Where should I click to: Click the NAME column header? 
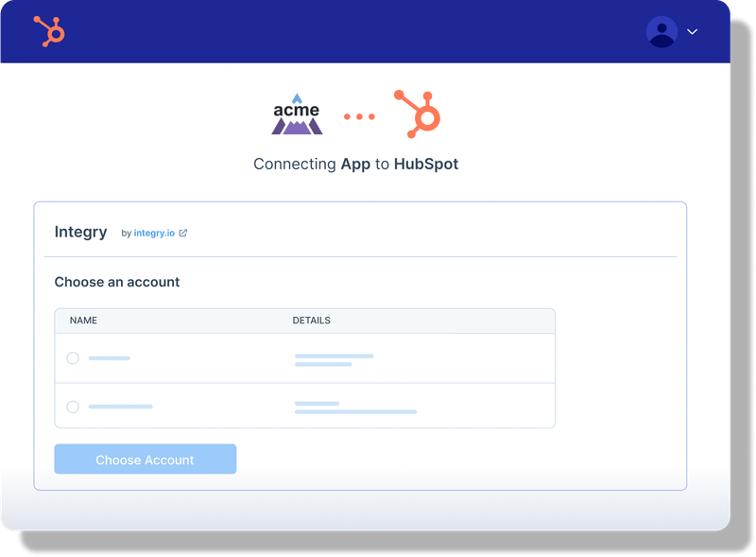click(83, 321)
